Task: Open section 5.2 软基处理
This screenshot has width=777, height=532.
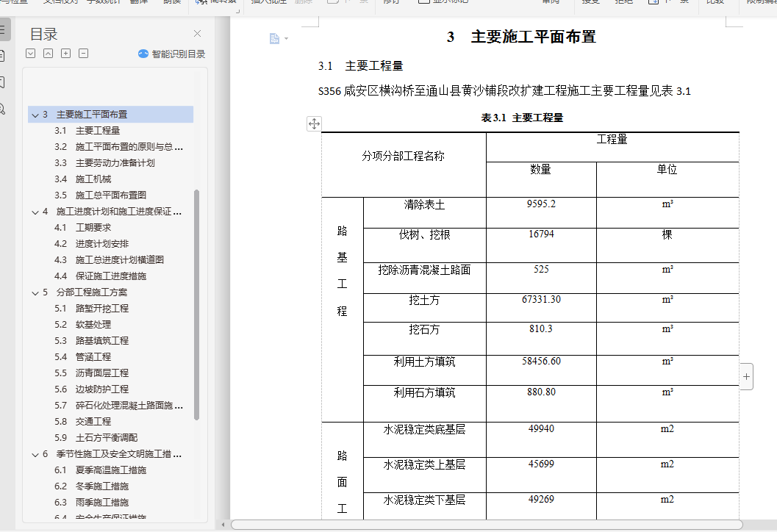Action: (x=83, y=325)
